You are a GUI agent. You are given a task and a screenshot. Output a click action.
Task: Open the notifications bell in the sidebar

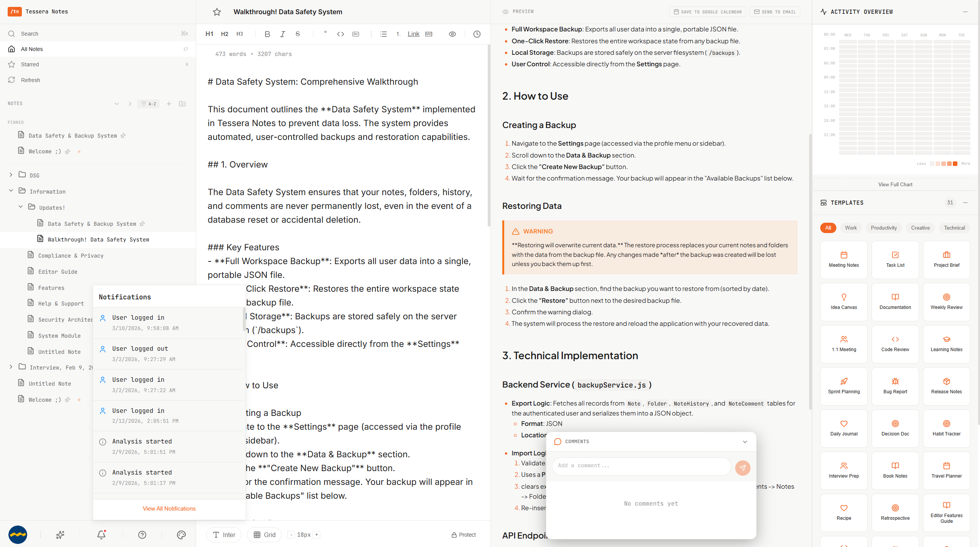pos(101,534)
